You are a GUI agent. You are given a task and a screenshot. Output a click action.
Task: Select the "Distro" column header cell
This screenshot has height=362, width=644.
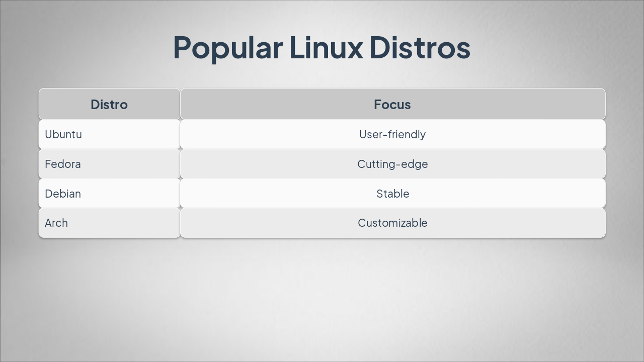point(109,105)
